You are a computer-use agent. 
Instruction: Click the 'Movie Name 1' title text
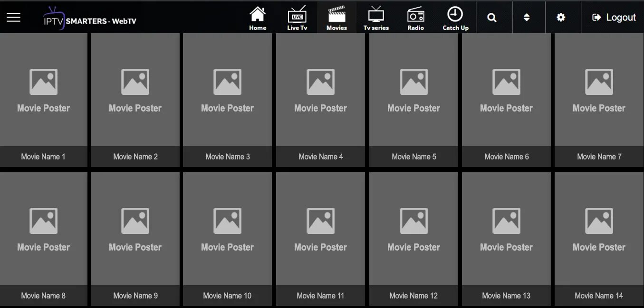pyautogui.click(x=43, y=157)
